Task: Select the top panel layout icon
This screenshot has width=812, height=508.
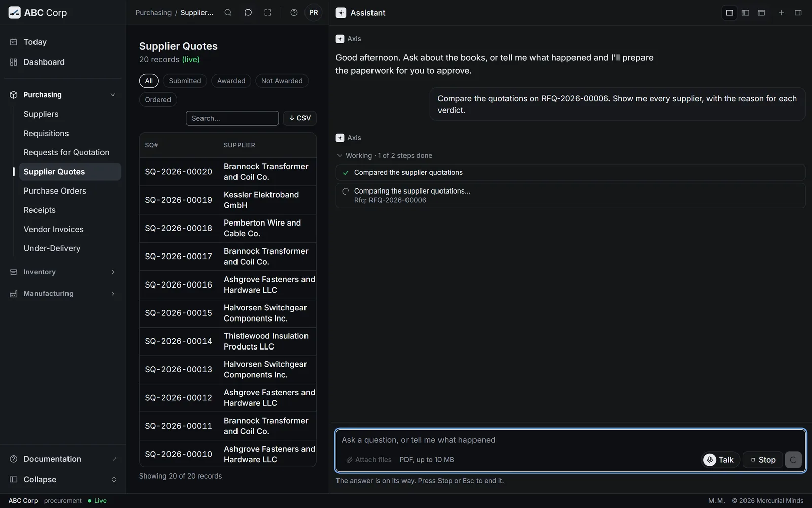Action: [761, 13]
